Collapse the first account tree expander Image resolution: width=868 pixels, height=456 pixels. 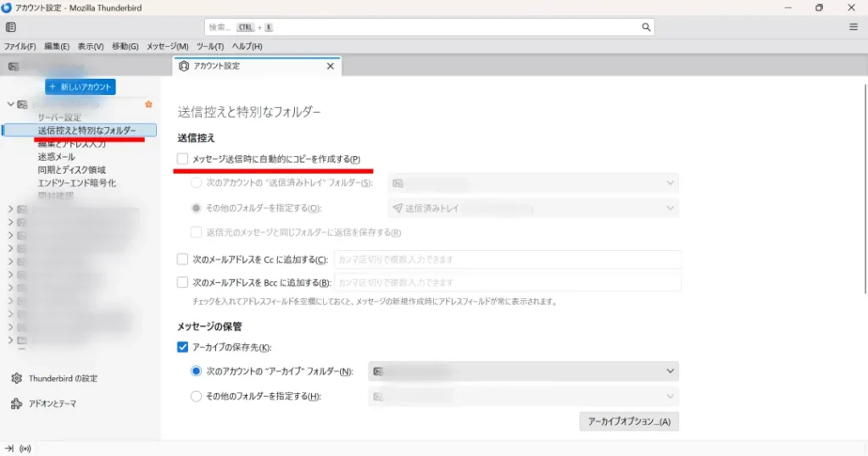tap(10, 104)
